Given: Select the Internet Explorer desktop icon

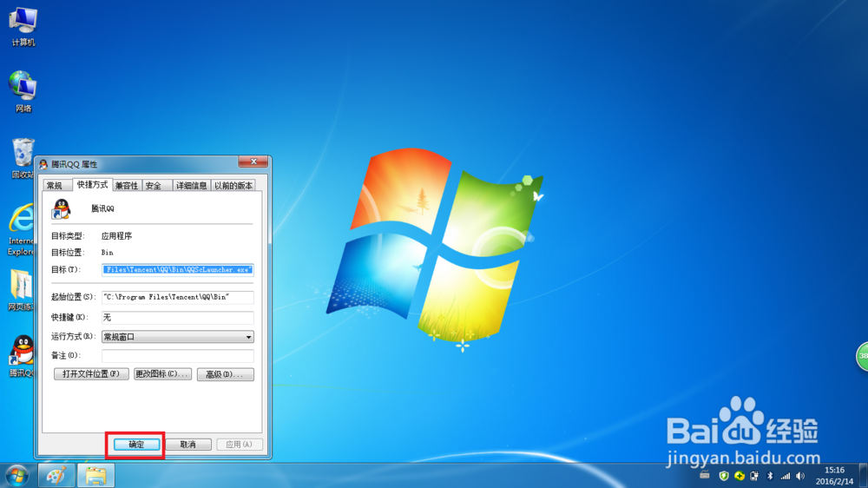Looking at the screenshot, I should pos(21,229).
